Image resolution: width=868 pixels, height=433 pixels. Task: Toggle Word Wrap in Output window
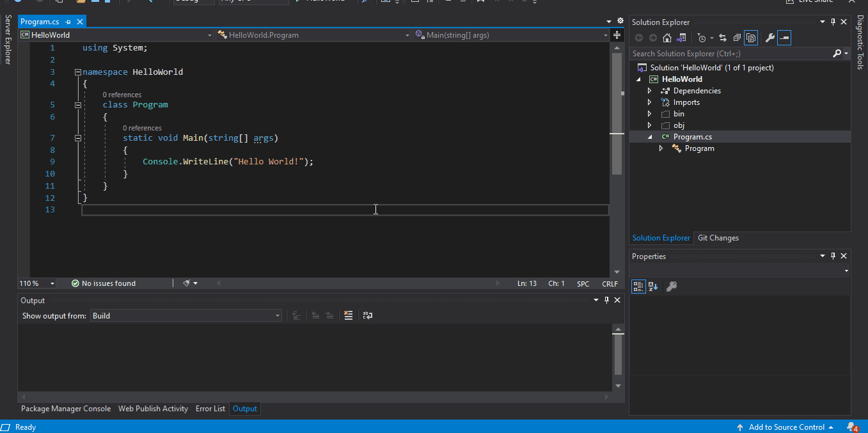(x=367, y=315)
